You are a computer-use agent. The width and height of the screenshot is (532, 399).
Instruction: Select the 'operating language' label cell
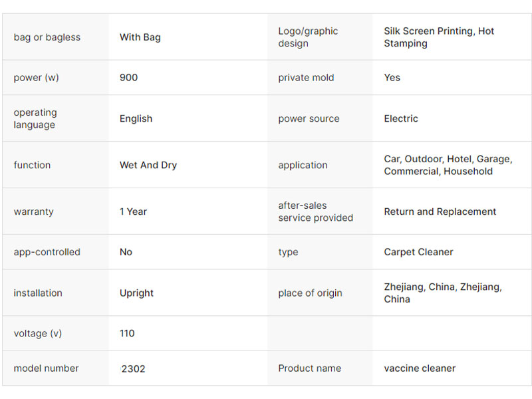pyautogui.click(x=35, y=119)
